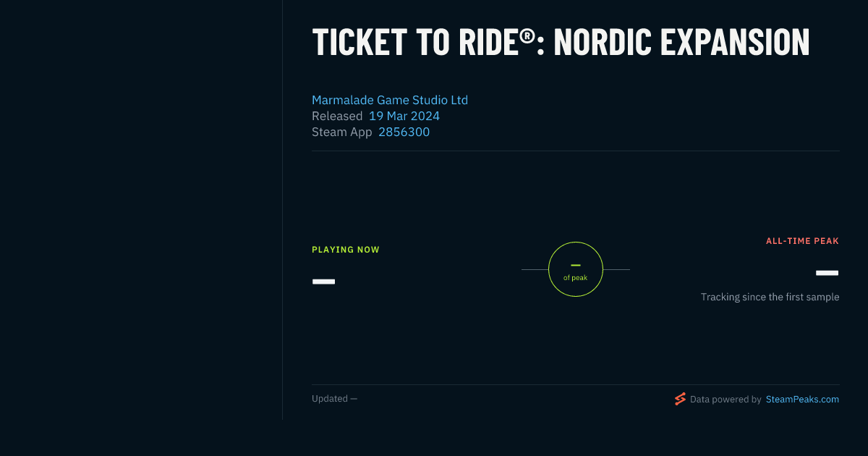
Task: Click the 'Updated —' timestamp text
Action: pyautogui.click(x=334, y=399)
